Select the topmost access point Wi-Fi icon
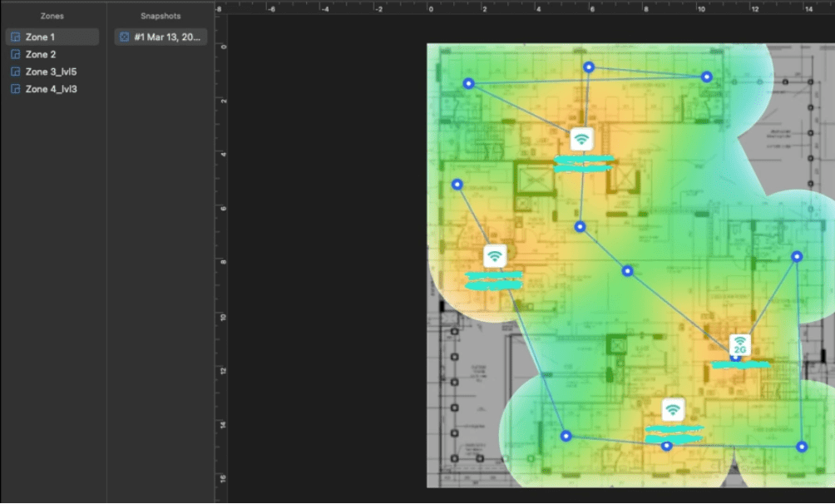The image size is (835, 504). pos(581,140)
